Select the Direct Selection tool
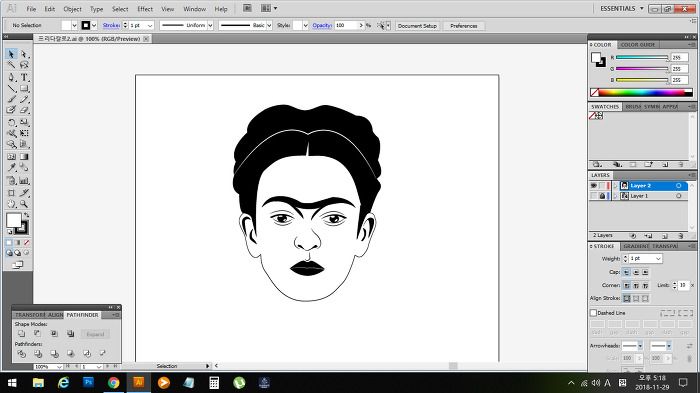The height and width of the screenshot is (393, 700). point(24,54)
